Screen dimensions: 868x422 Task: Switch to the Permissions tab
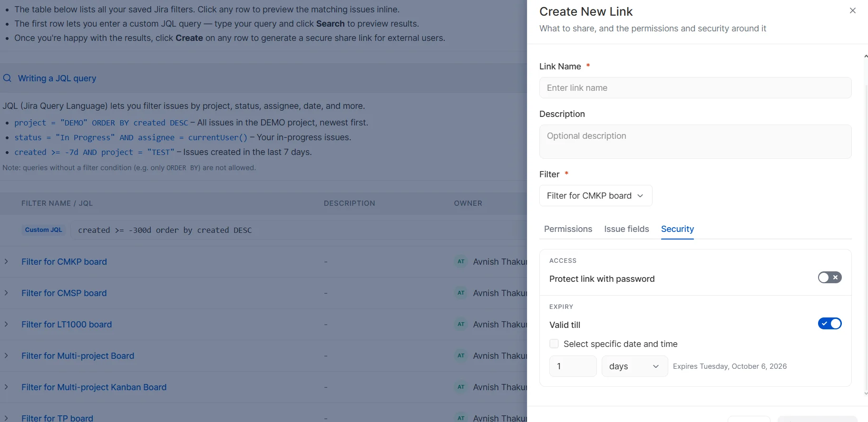pos(568,229)
